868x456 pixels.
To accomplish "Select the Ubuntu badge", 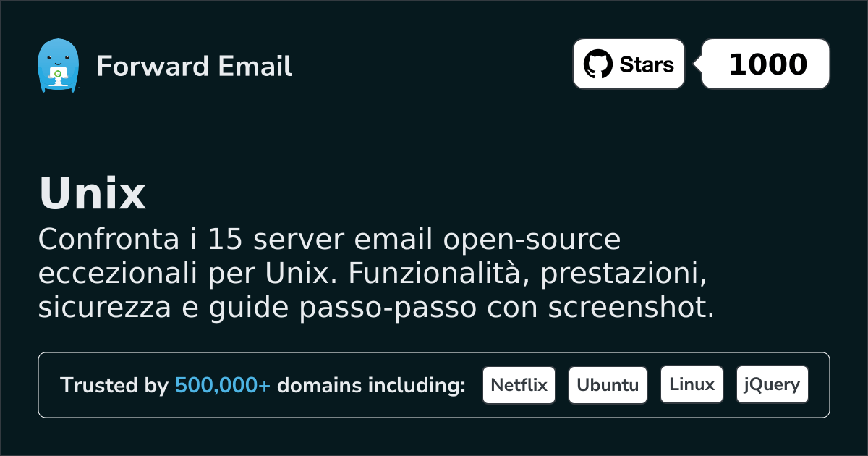I will [608, 385].
